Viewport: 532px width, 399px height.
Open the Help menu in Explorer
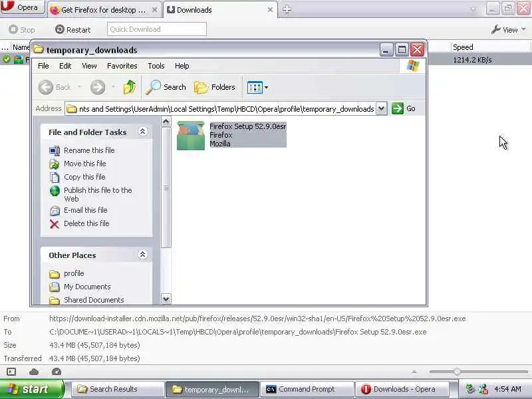(x=182, y=66)
